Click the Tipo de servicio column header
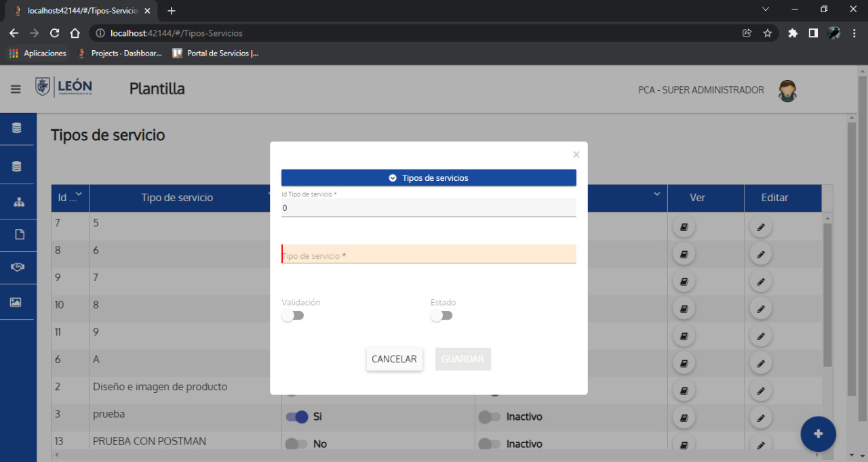The height and width of the screenshot is (462, 868). (177, 198)
